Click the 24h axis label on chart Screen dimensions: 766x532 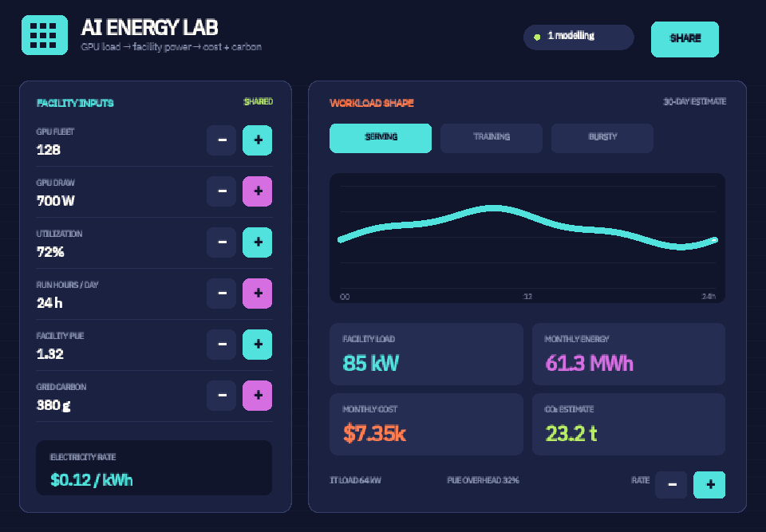point(709,297)
